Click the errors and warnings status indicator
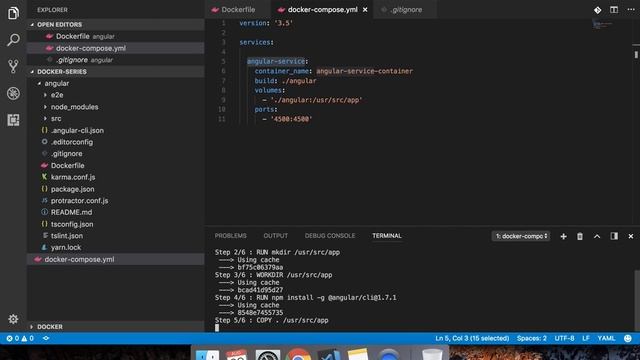Screen dimensions: 640x360 point(20,338)
